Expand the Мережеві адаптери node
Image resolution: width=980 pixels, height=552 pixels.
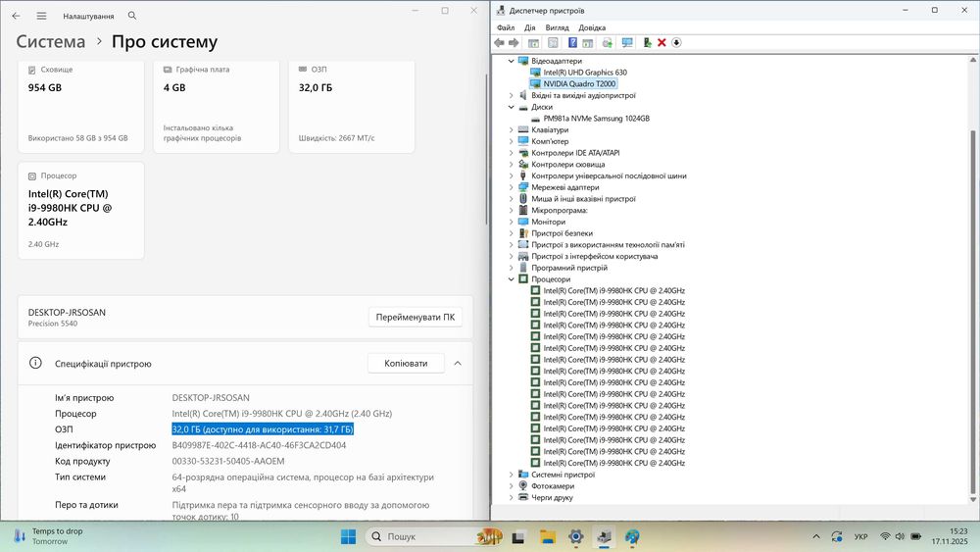[x=512, y=187]
